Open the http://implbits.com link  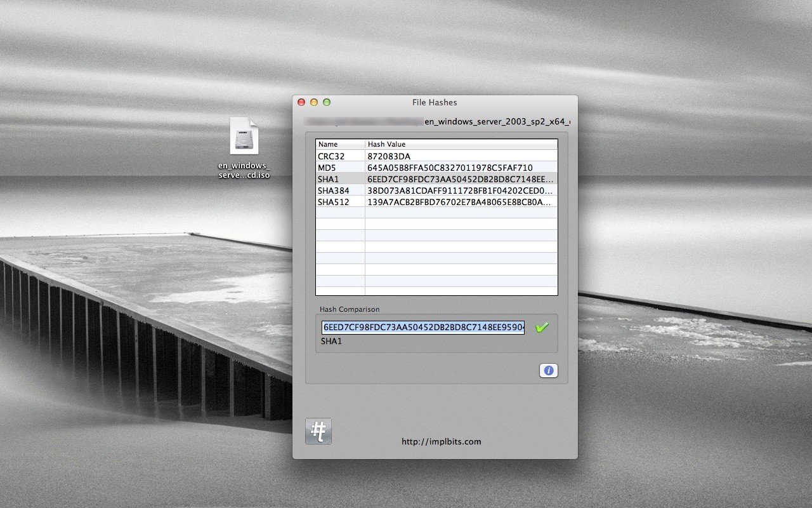(442, 441)
